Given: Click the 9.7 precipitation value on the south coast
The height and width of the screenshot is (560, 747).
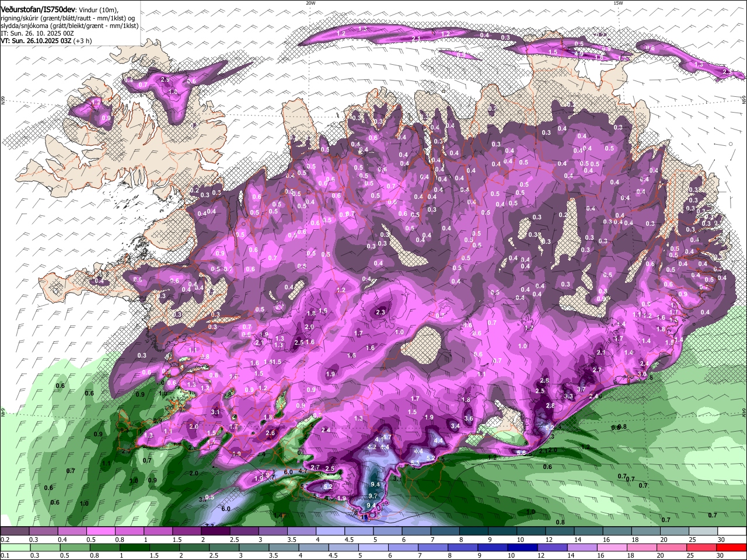Looking at the screenshot, I should coord(373,495).
